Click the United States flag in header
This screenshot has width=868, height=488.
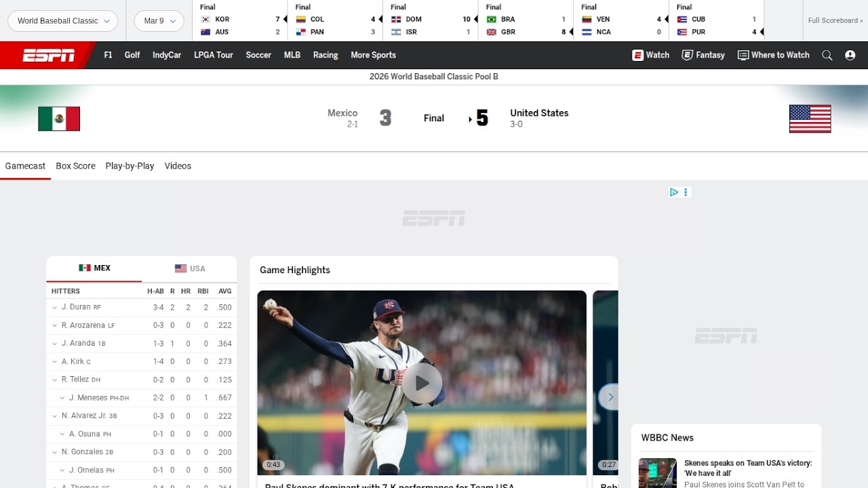coord(810,119)
